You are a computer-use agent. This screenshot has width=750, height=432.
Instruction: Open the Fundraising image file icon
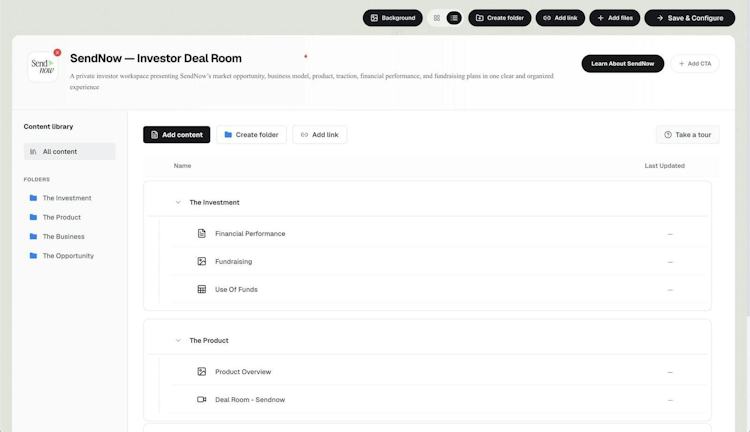pos(202,261)
